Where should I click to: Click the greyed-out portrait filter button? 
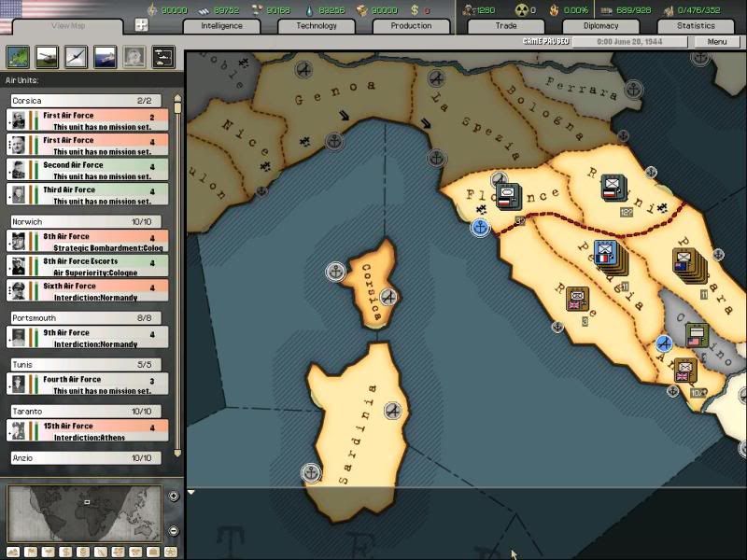[x=134, y=57]
